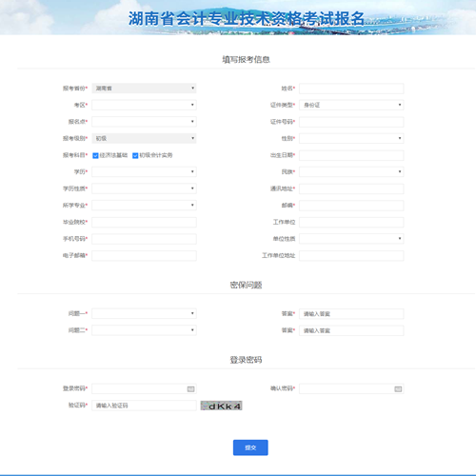Refresh the dKk4 captcha image

pos(221,406)
